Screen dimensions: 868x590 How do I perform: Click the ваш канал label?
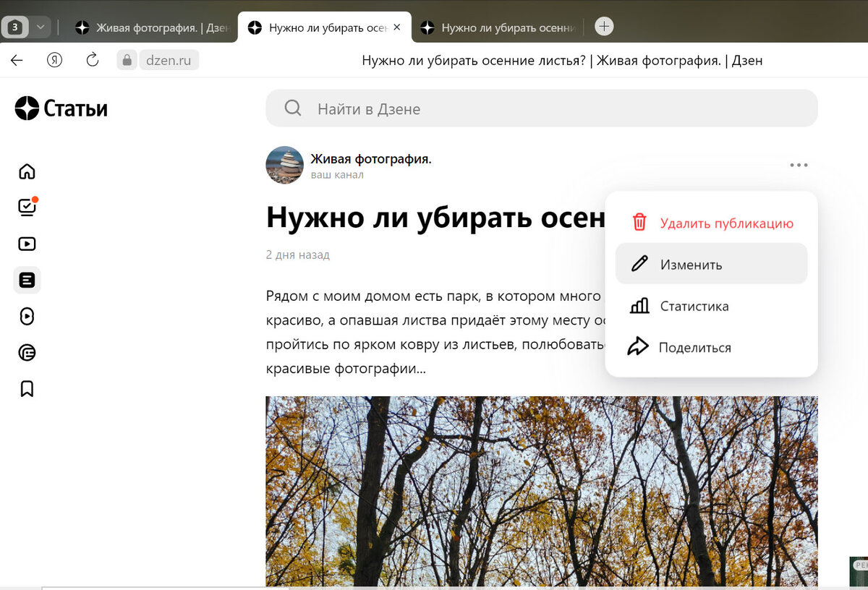pyautogui.click(x=337, y=175)
